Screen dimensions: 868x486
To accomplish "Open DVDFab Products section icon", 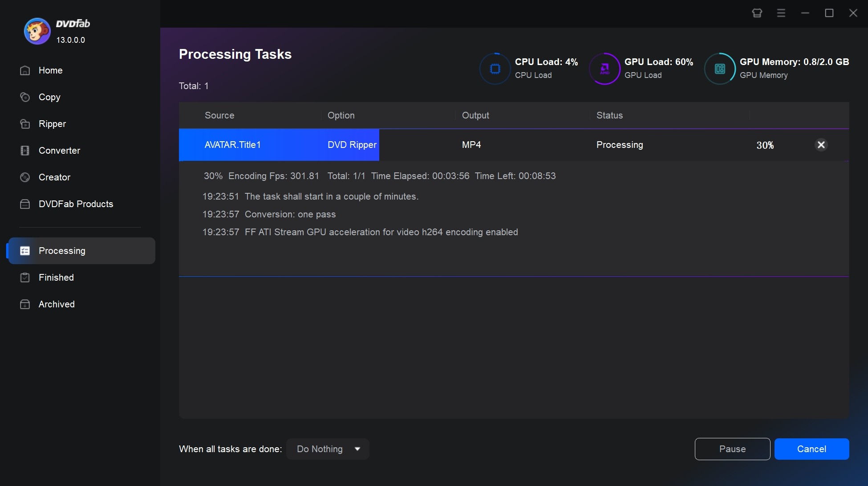I will coord(24,204).
